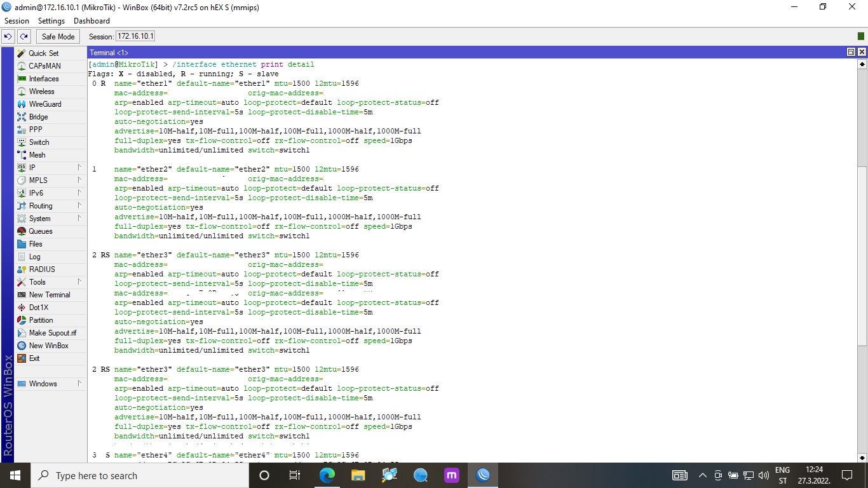Screen dimensions: 868x488
Task: Toggle Safe Mode
Action: pos(58,37)
